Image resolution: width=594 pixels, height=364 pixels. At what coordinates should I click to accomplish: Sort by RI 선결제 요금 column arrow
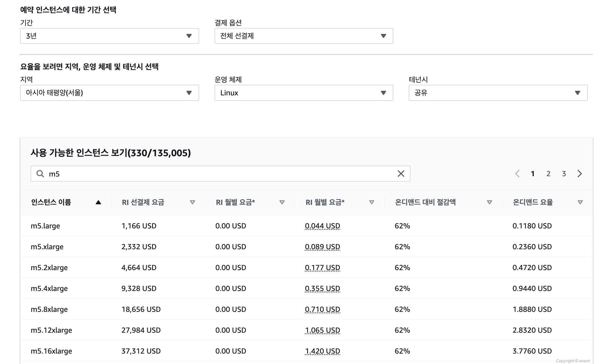coord(192,202)
